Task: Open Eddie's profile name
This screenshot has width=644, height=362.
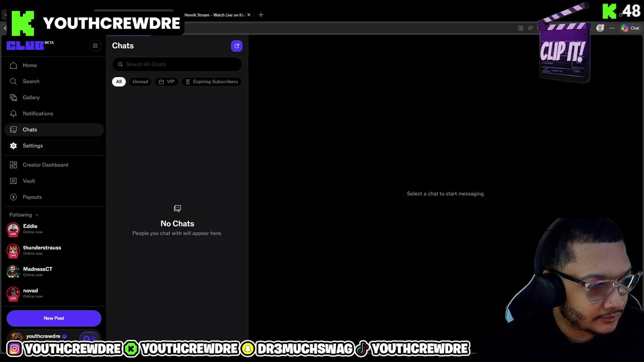Action: point(30,226)
